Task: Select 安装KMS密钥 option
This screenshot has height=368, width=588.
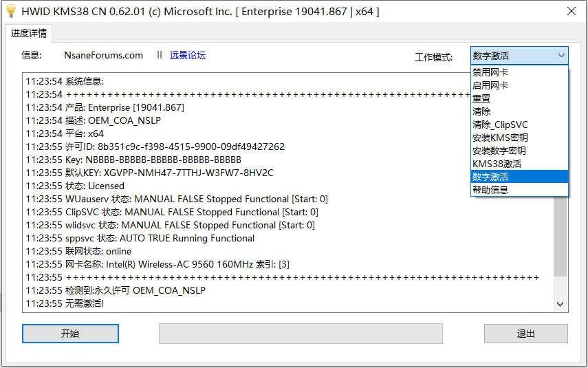Action: 519,138
